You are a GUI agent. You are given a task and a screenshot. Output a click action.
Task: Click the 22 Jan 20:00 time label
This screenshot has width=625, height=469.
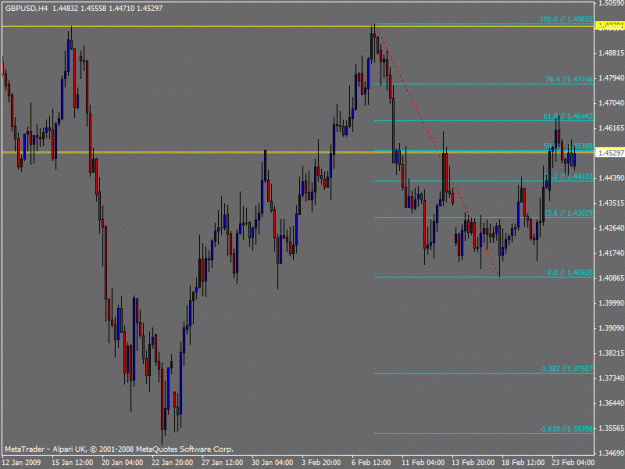click(172, 462)
